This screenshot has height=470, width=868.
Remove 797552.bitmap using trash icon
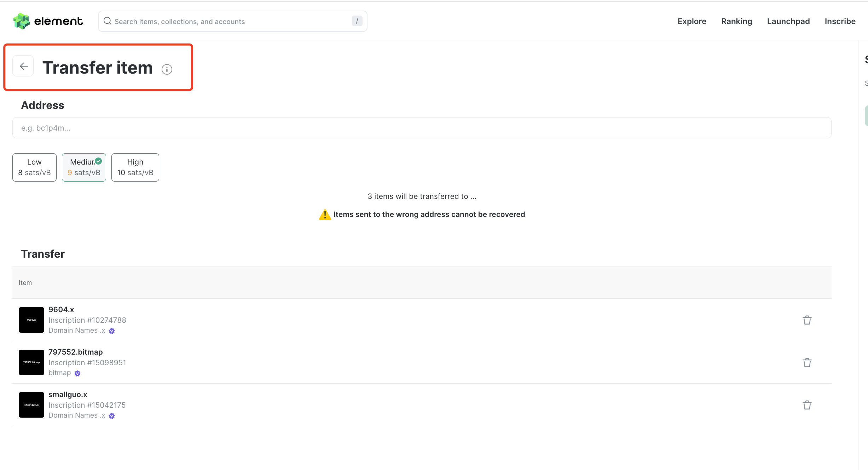pos(807,362)
